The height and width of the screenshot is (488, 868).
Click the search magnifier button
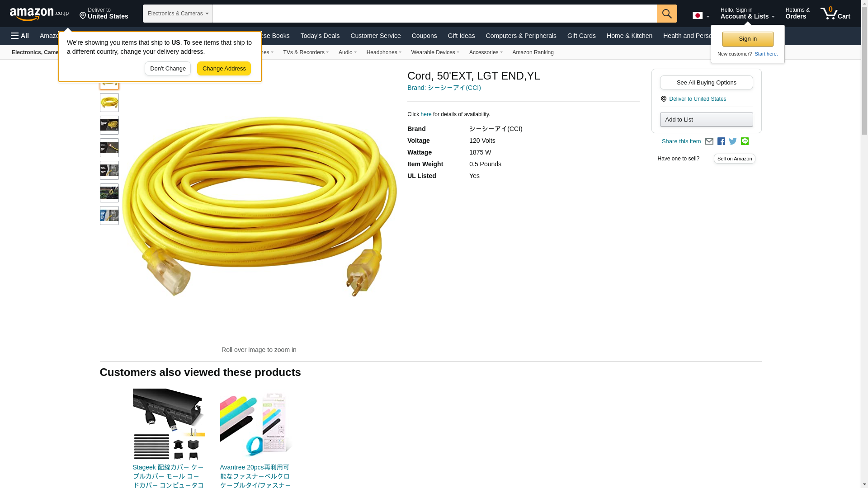tap(667, 14)
